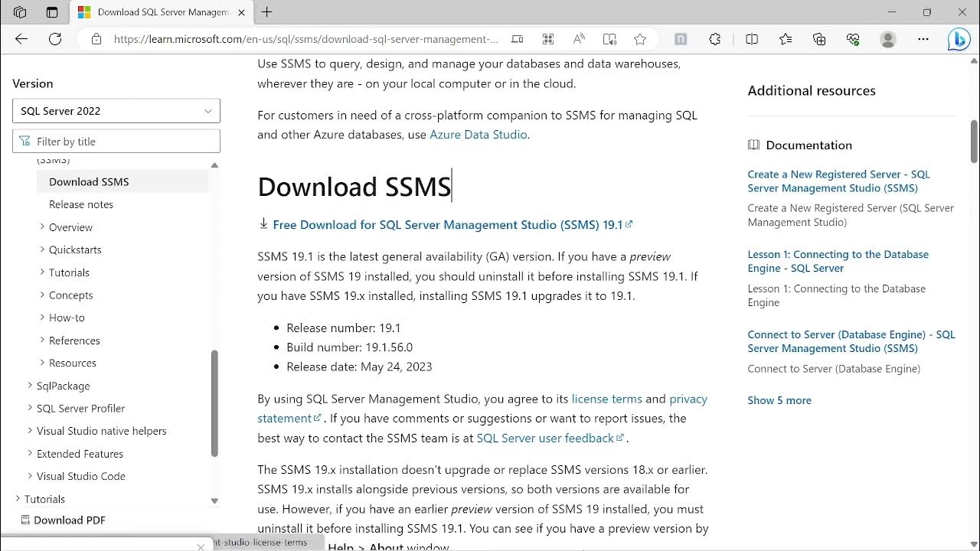Expand the Quickstarts tree node

(x=42, y=249)
